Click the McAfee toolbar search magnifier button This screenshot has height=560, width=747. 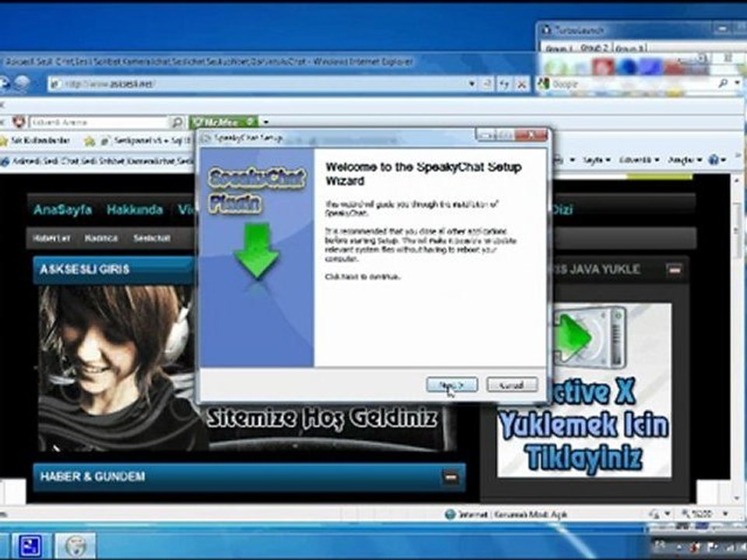click(x=177, y=122)
